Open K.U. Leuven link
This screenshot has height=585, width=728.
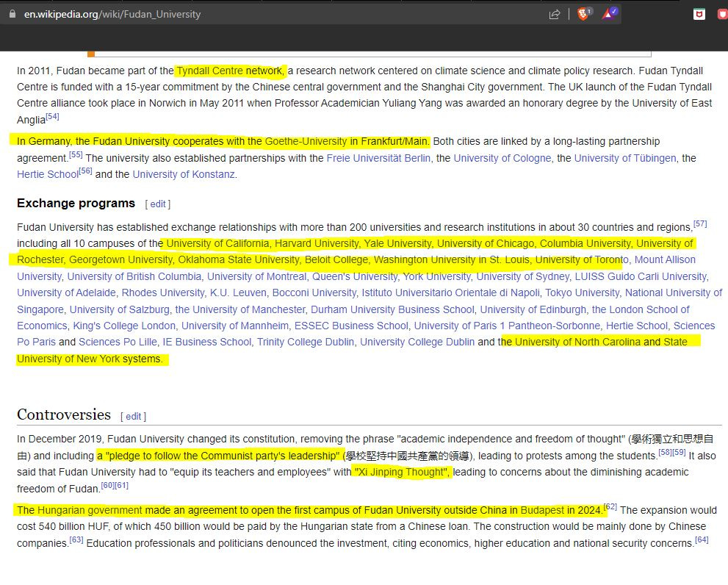coord(238,292)
